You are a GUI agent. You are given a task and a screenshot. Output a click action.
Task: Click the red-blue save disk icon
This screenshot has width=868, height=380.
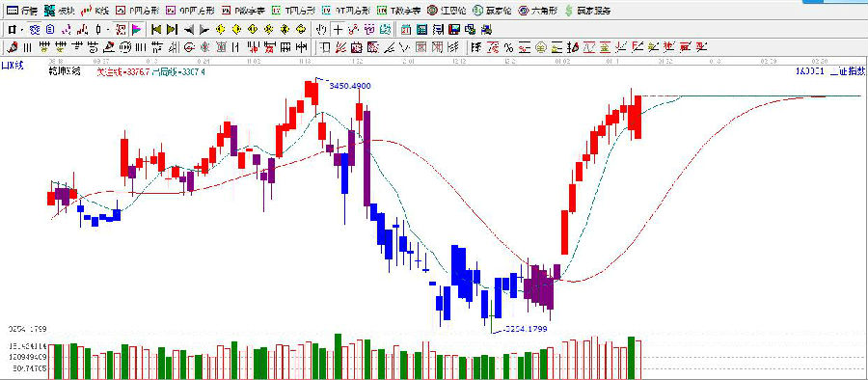(454, 29)
